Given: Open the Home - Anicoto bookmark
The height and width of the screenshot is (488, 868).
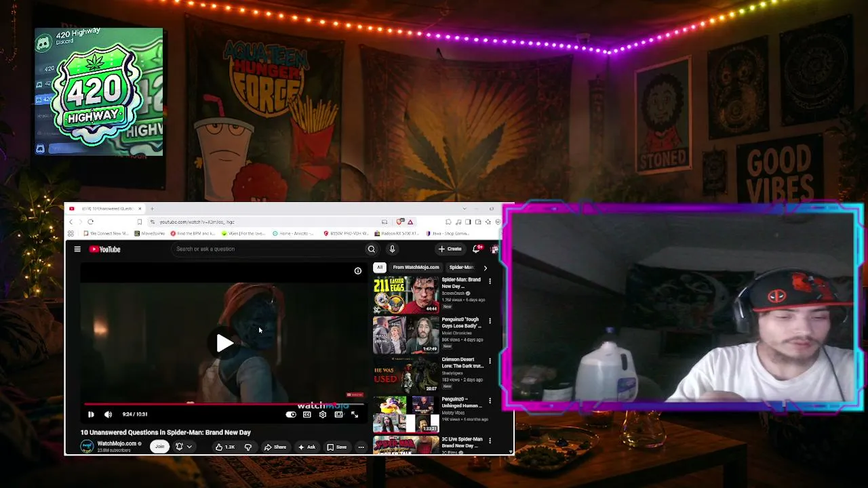Looking at the screenshot, I should point(292,233).
